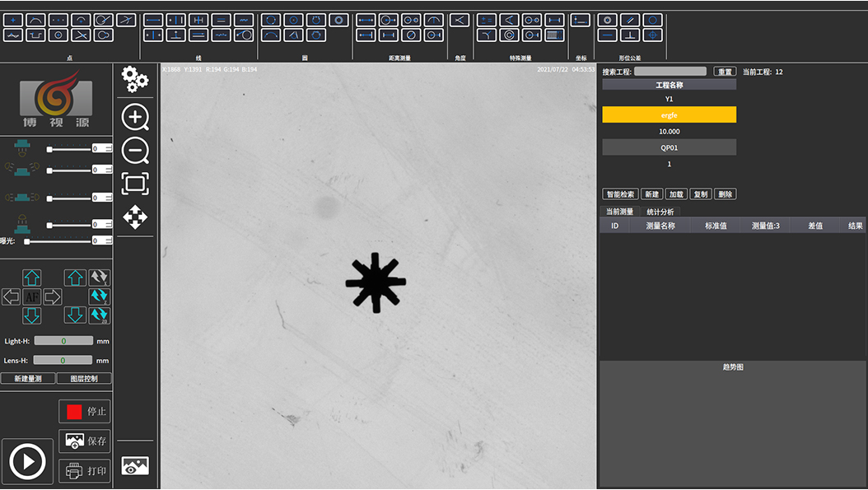Select the single straight line tool
The height and width of the screenshot is (490, 868).
tap(153, 20)
